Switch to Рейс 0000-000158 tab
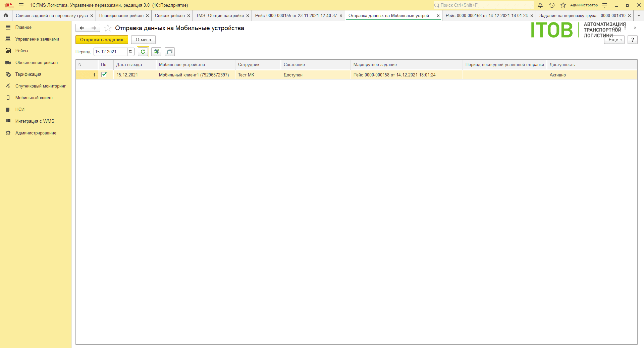The height and width of the screenshot is (348, 644). (487, 15)
